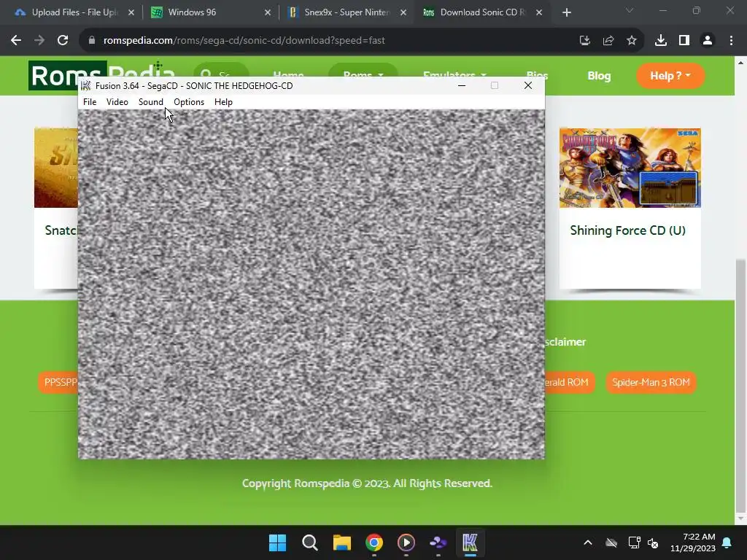This screenshot has height=560, width=747.
Task: Close the Snex9x tab
Action: (403, 13)
